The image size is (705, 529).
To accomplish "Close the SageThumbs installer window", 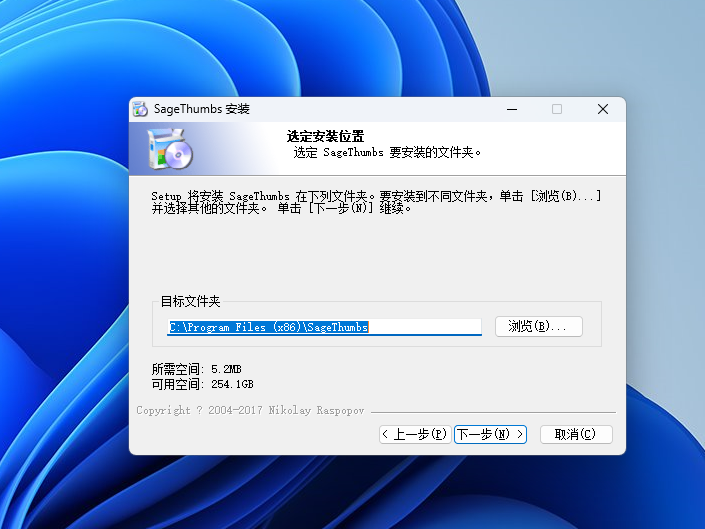I will tap(603, 109).
